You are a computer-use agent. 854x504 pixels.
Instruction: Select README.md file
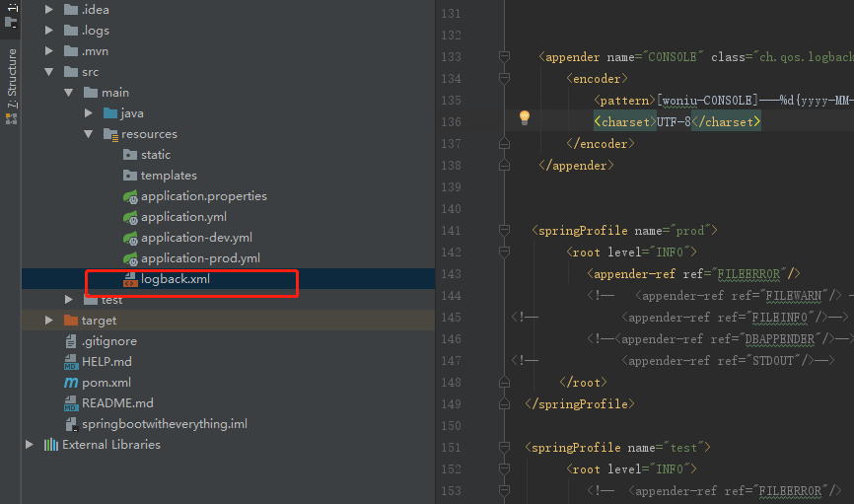point(117,403)
